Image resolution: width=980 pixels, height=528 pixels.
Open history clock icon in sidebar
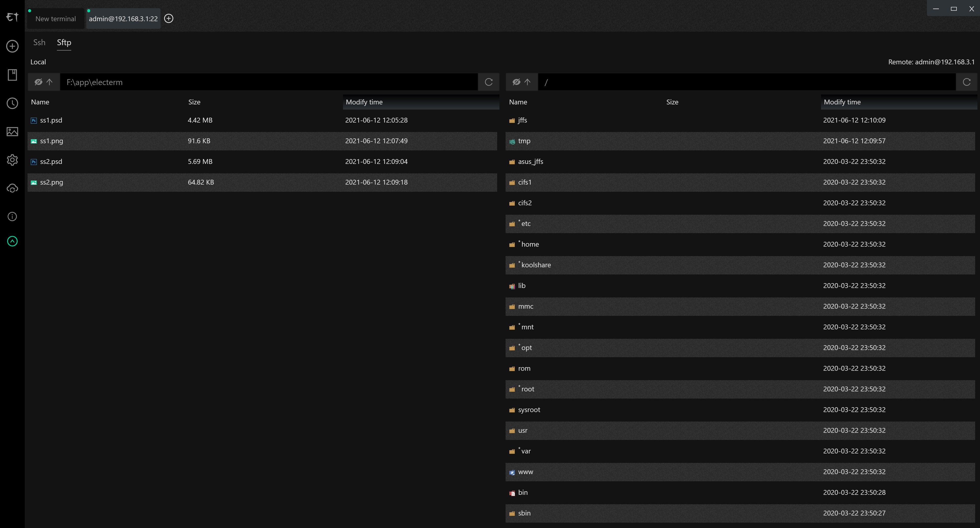coord(12,103)
